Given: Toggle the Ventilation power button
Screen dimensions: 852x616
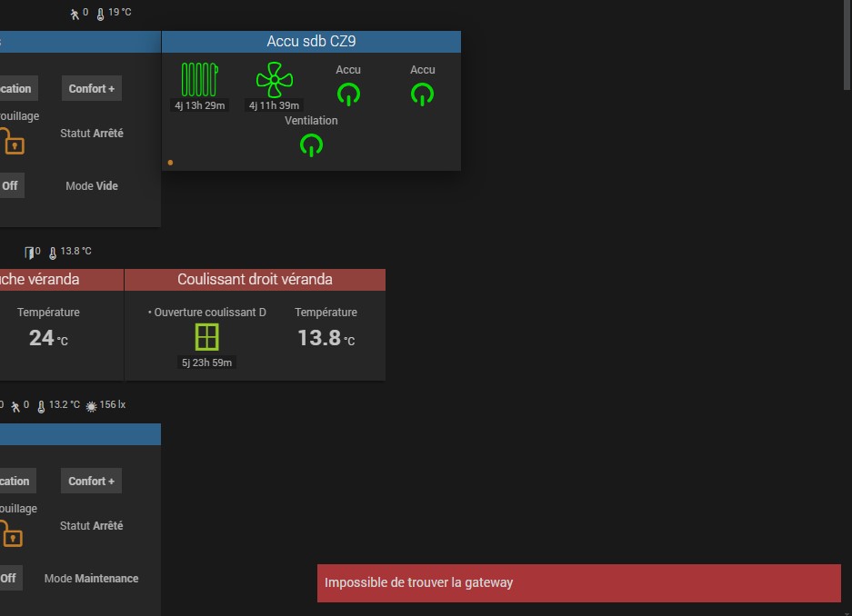Looking at the screenshot, I should [x=311, y=145].
